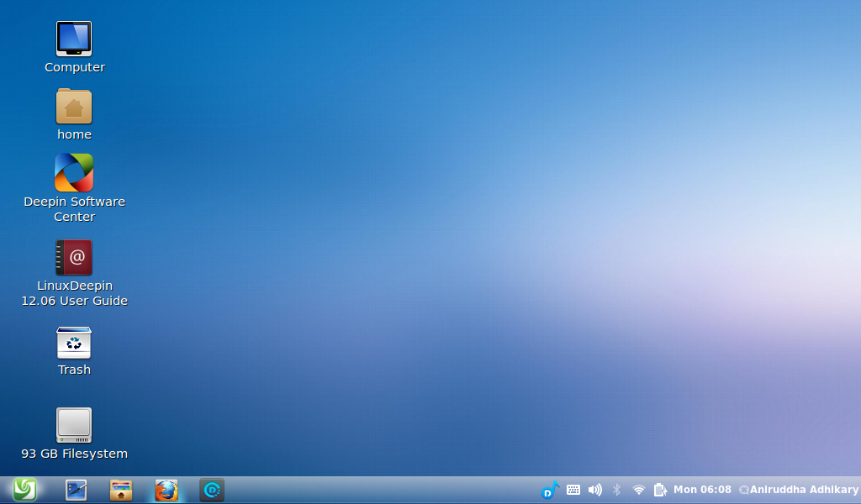Screen dimensions: 861x504
Task: Open the Wi-Fi network menu
Action: (639, 490)
